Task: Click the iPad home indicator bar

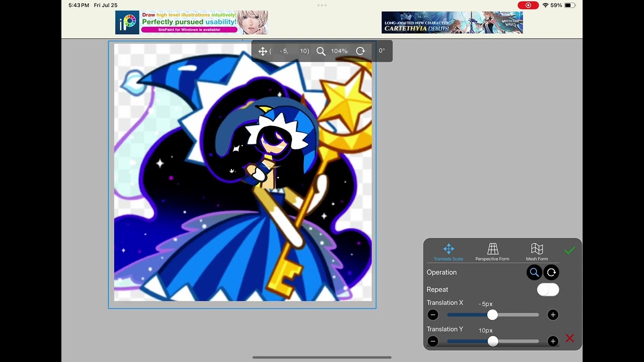Action: click(322, 357)
